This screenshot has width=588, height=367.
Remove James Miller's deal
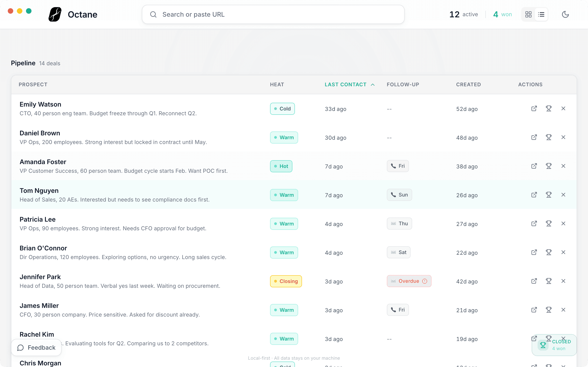(x=563, y=310)
